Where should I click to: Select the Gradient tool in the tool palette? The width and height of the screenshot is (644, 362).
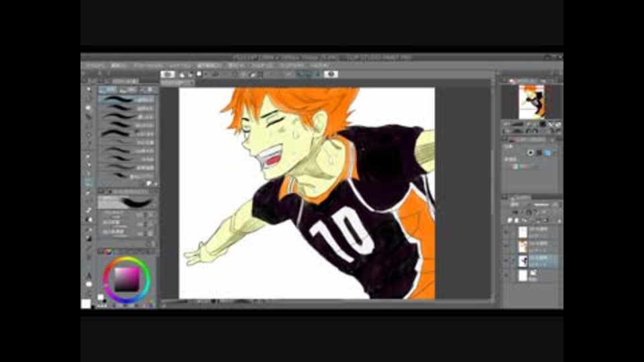(x=89, y=239)
